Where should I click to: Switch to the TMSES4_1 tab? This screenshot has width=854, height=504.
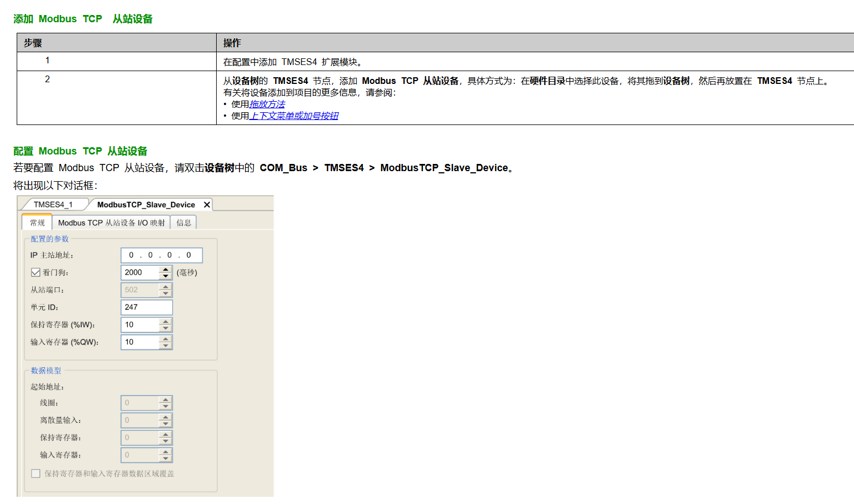click(x=53, y=204)
